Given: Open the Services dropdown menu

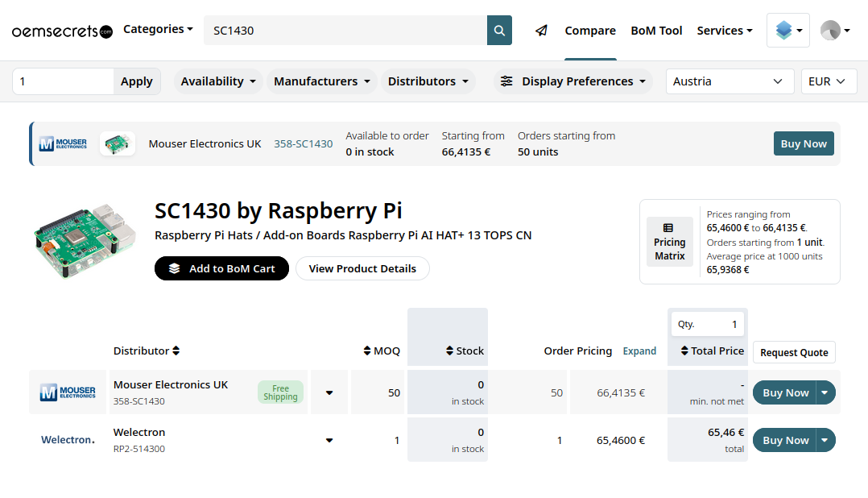Looking at the screenshot, I should pyautogui.click(x=725, y=31).
